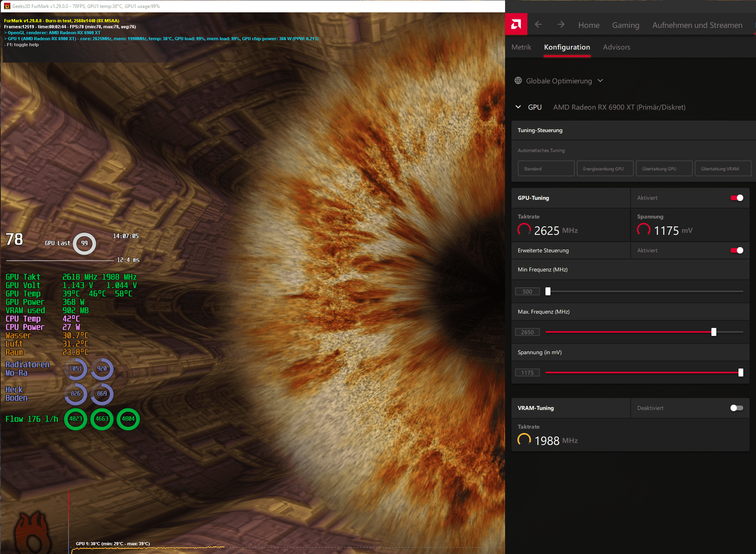This screenshot has width=756, height=554.
Task: Click the '2625 MHz' Taktrate value
Action: pos(556,230)
